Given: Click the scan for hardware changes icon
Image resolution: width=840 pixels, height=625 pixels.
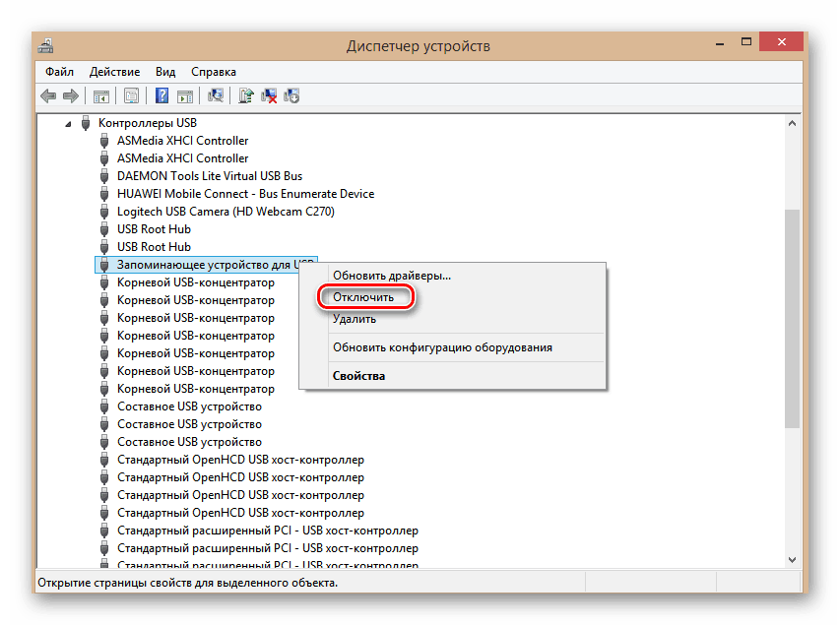Looking at the screenshot, I should pyautogui.click(x=216, y=95).
